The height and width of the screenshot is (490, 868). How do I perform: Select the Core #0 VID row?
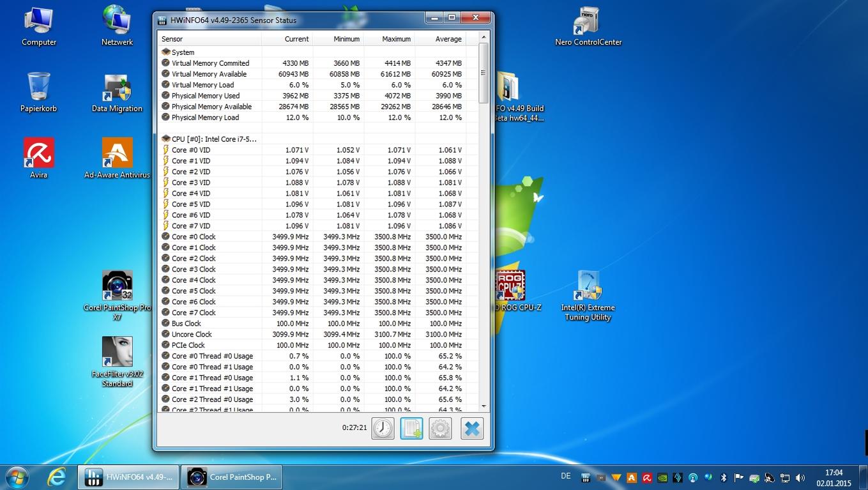(312, 150)
